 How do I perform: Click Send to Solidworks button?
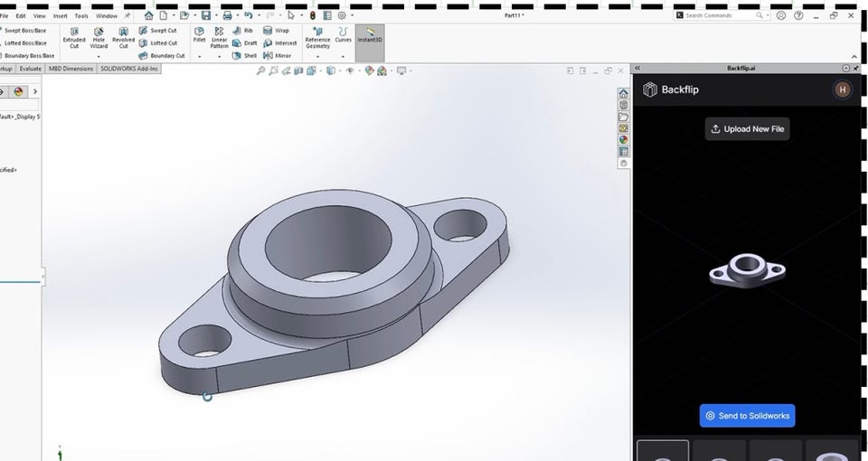click(748, 416)
